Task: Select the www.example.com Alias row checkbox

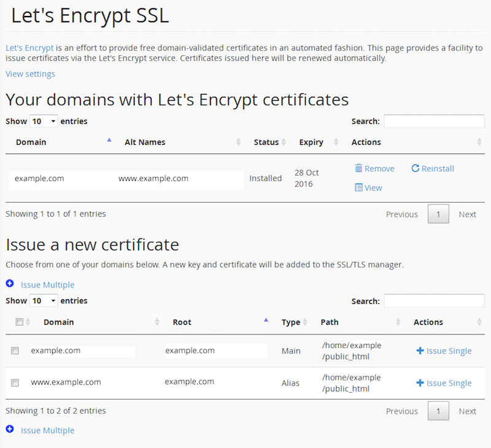Action: (15, 383)
